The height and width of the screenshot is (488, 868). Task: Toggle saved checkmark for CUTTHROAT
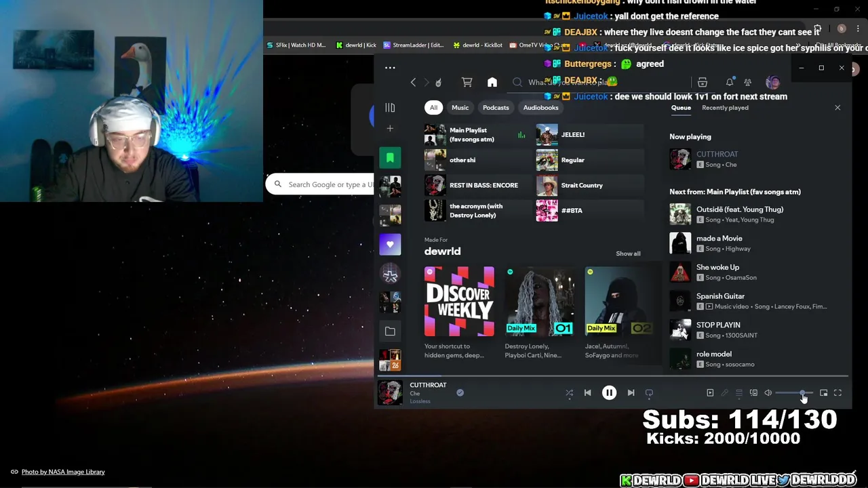(460, 392)
